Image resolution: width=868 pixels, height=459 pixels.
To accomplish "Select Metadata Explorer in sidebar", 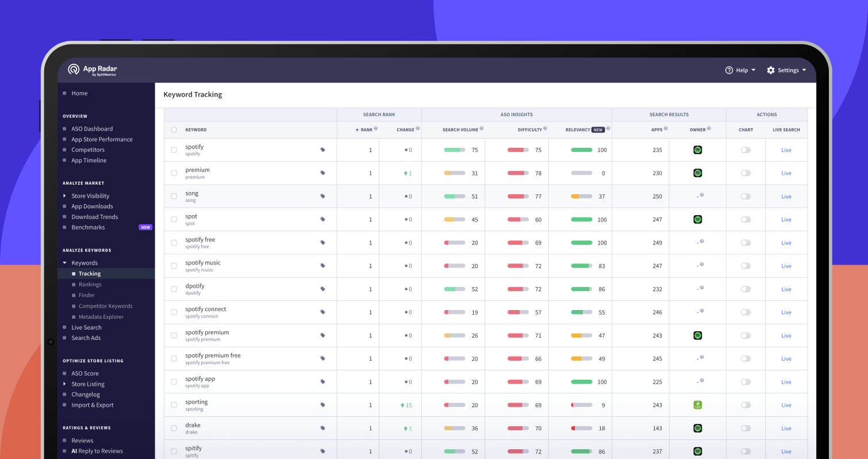I will 101,317.
